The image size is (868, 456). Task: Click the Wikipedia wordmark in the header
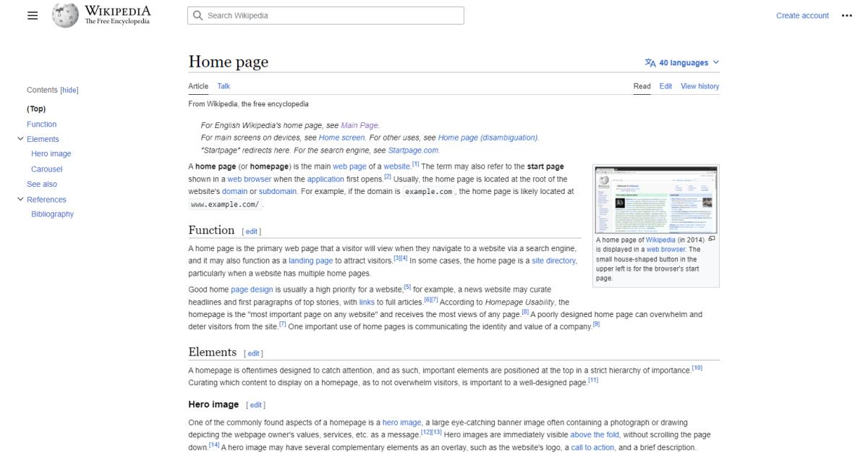coord(116,11)
